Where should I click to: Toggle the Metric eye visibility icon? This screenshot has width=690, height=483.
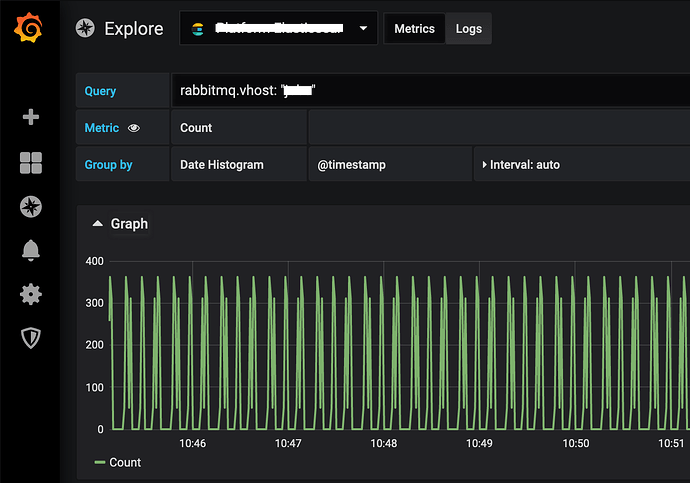coord(134,128)
